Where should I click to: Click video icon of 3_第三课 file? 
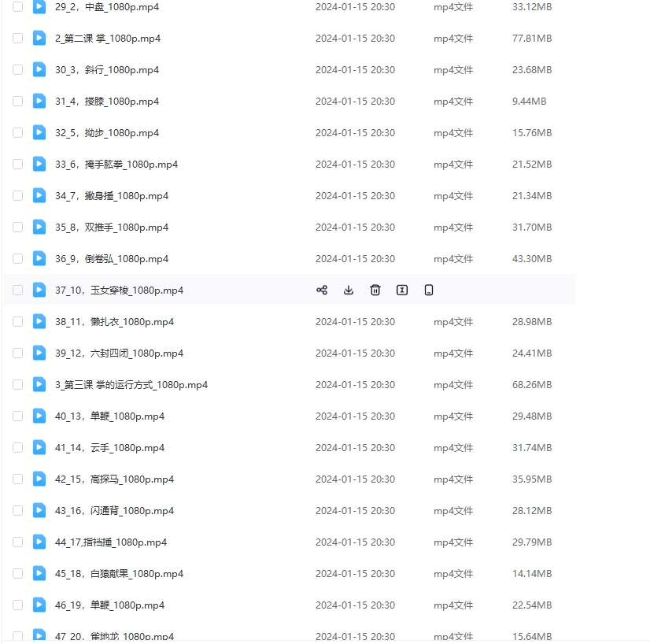(39, 384)
